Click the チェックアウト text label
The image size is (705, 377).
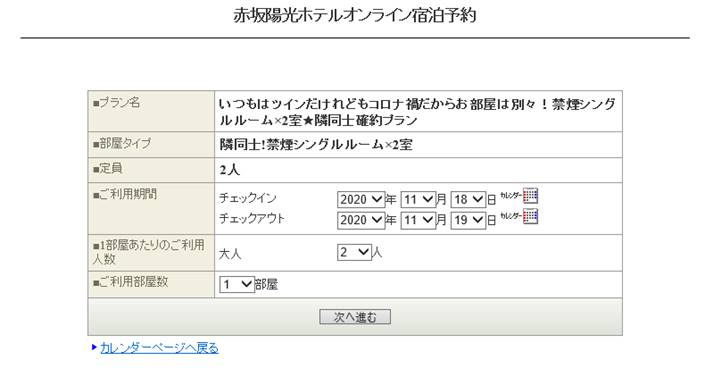coord(252,219)
